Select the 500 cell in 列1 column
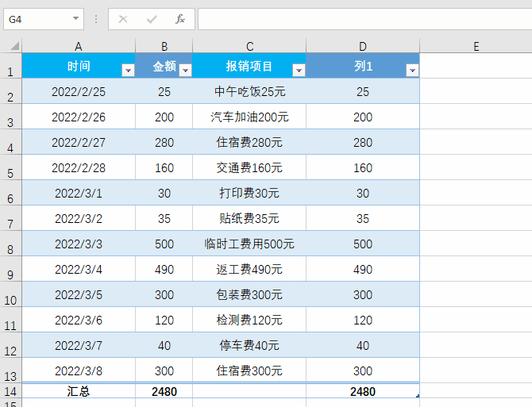 click(x=363, y=244)
